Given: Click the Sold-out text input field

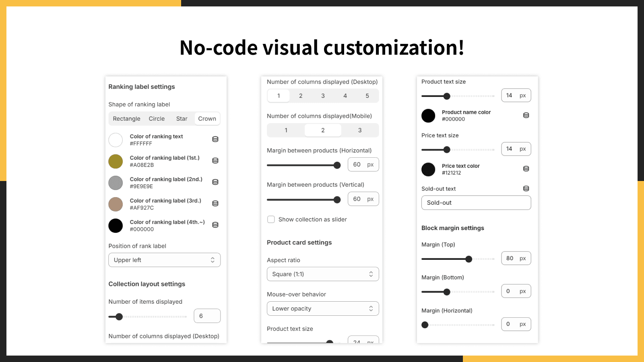Looking at the screenshot, I should point(476,203).
